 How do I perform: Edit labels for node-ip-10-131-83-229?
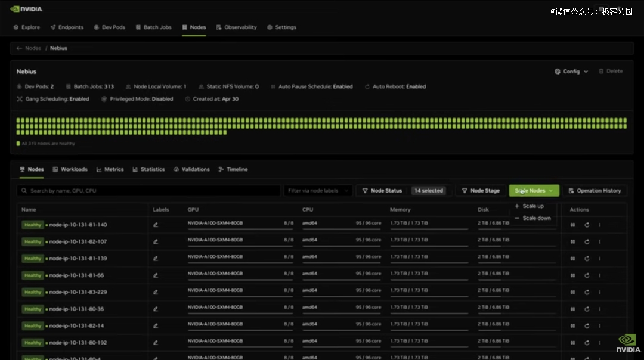[x=156, y=292]
